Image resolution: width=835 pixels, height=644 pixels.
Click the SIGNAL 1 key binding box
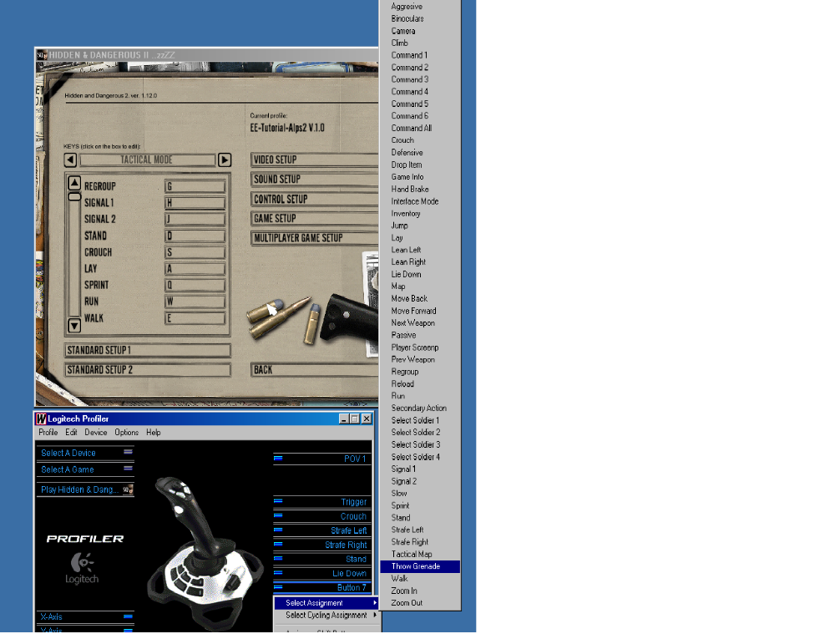(195, 203)
